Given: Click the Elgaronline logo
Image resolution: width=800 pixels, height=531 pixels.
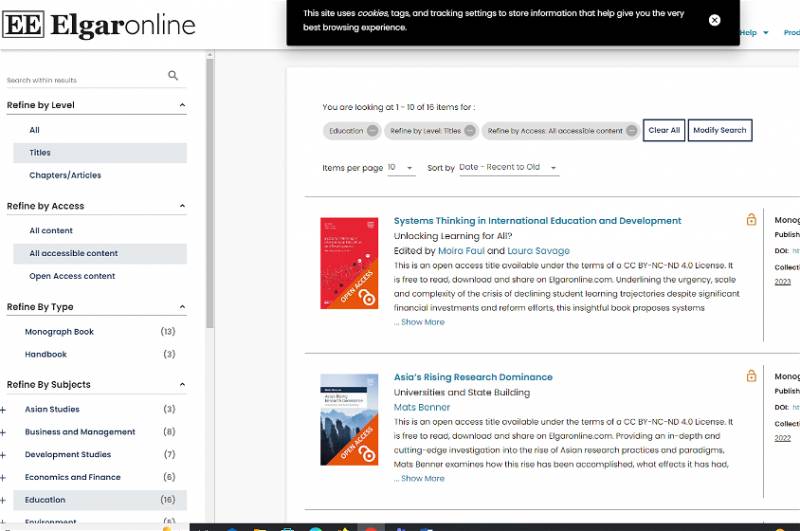Looking at the screenshot, I should tap(98, 25).
